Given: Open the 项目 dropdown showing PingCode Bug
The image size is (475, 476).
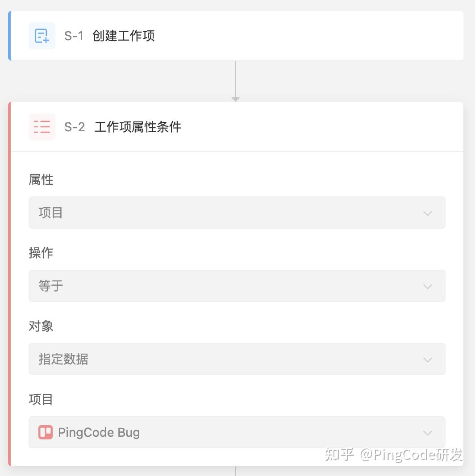Looking at the screenshot, I should 237,433.
